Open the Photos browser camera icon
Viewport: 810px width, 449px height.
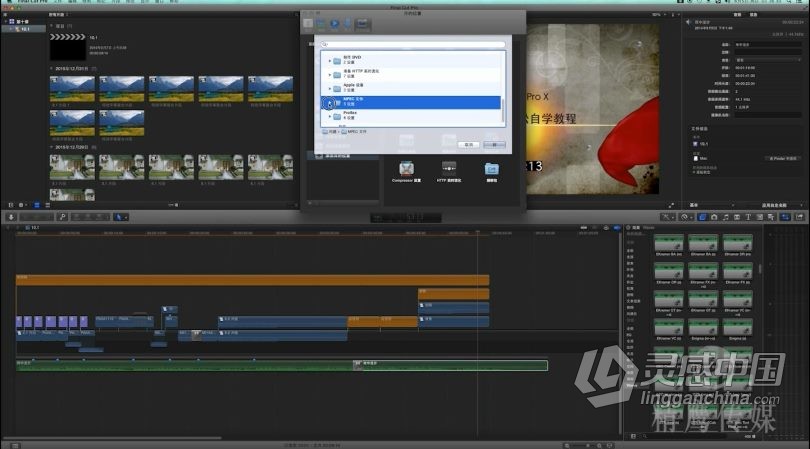pos(714,217)
